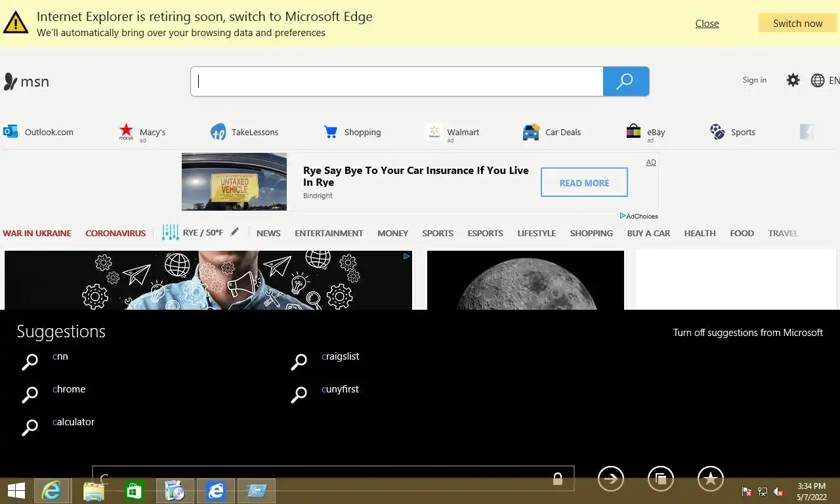Open Outlook.com shortcut

tap(39, 132)
